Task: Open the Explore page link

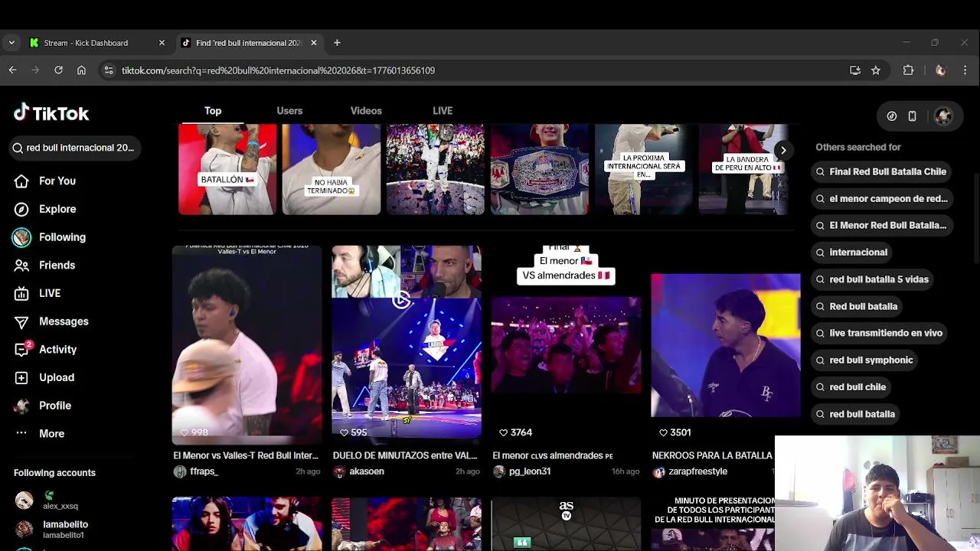Action: click(57, 209)
